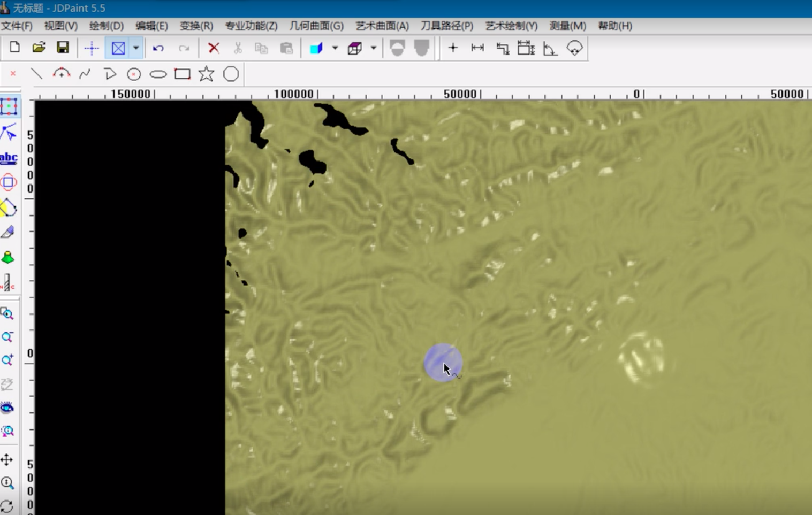Viewport: 812px width, 515px height.
Task: Select the polyline drawing tool
Action: (110, 74)
